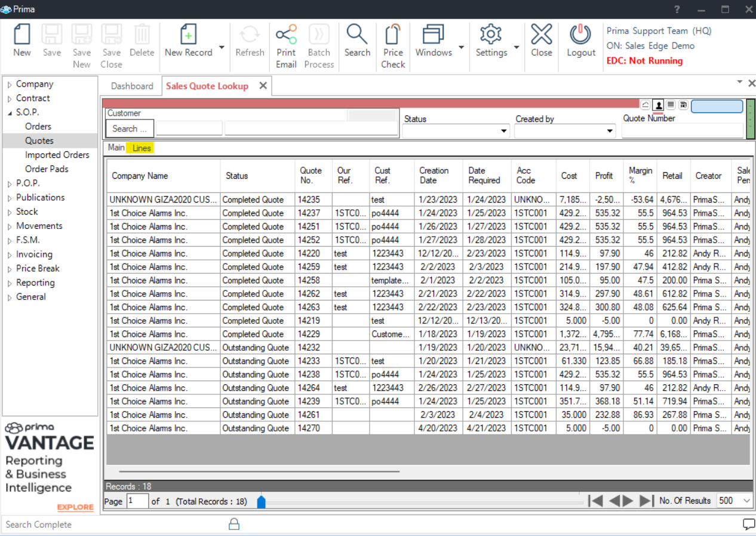Expand the Company tree node
756x536 pixels.
(10, 84)
